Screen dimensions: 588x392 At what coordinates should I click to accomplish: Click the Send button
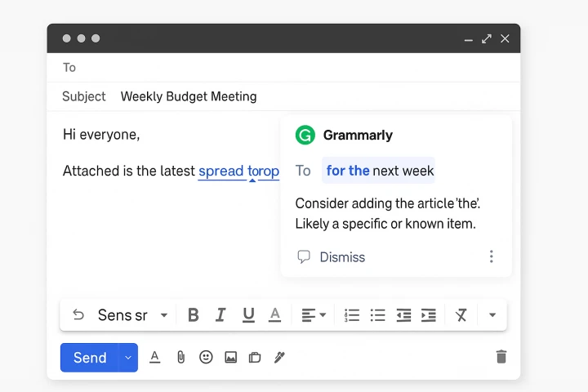click(90, 358)
